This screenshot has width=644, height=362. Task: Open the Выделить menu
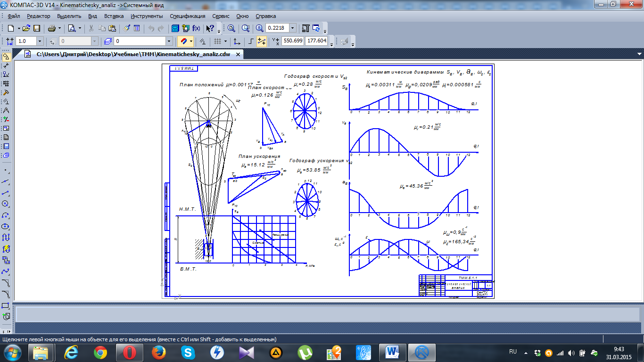[69, 16]
